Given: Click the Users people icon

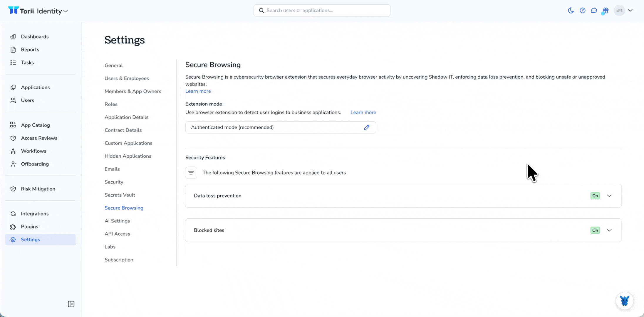Looking at the screenshot, I should [x=13, y=100].
